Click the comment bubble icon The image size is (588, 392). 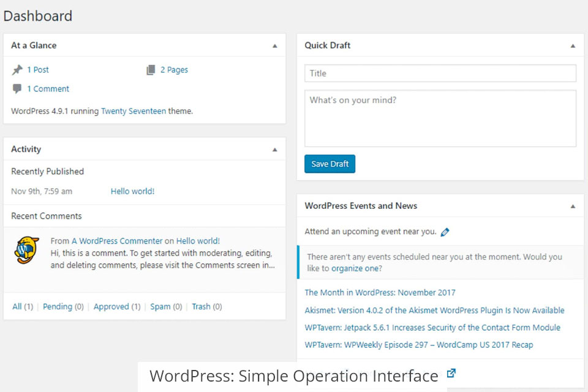tap(17, 89)
